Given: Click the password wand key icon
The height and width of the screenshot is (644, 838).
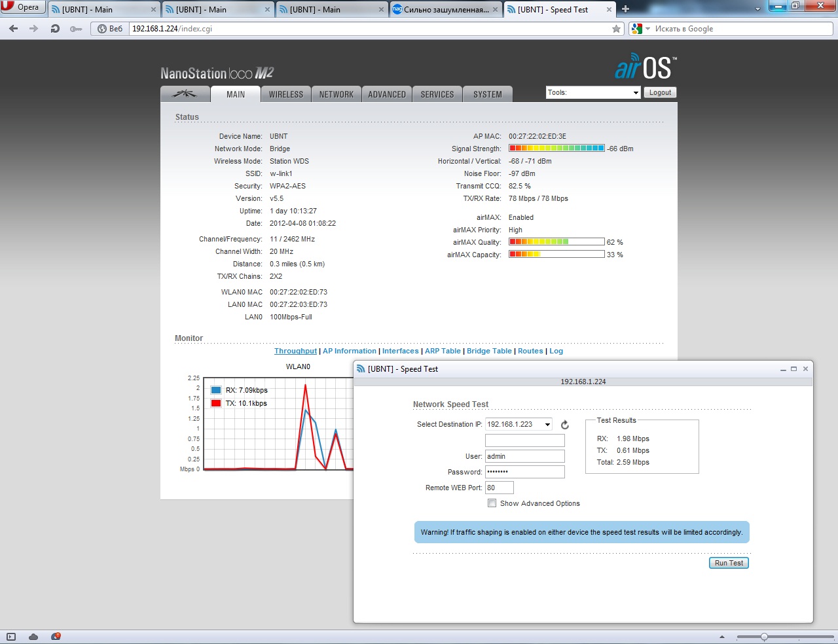Looking at the screenshot, I should [76, 29].
